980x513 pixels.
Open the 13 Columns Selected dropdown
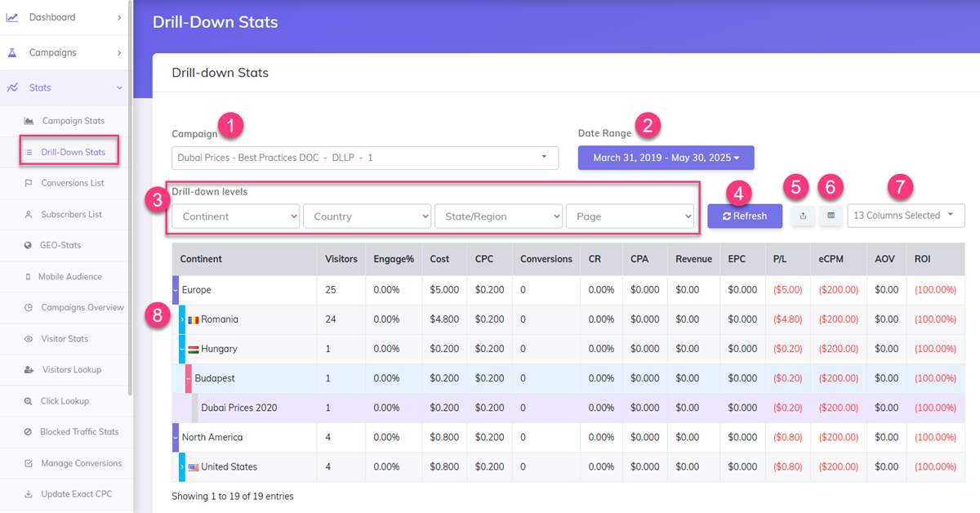click(x=906, y=216)
